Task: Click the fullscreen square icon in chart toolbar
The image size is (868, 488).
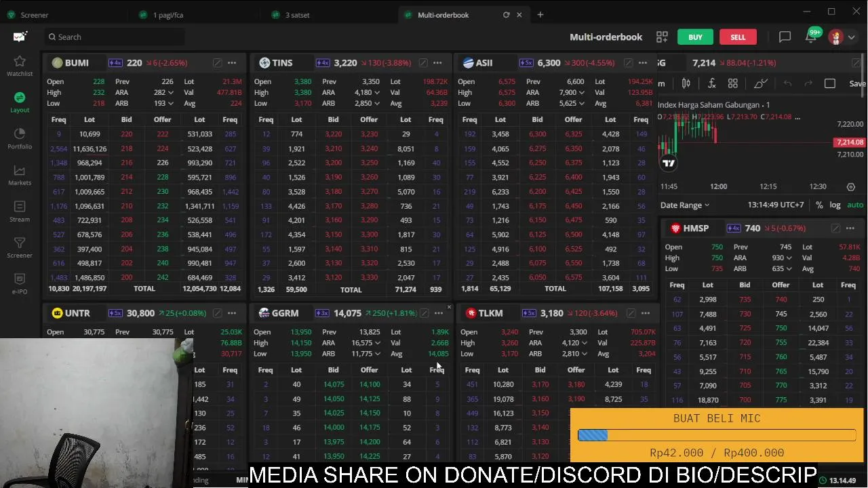Action: coord(830,83)
